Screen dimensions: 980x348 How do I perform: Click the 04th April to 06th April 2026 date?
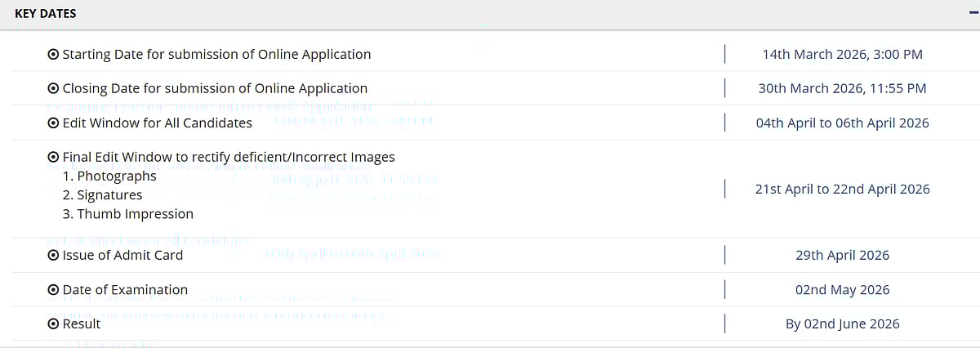(842, 123)
